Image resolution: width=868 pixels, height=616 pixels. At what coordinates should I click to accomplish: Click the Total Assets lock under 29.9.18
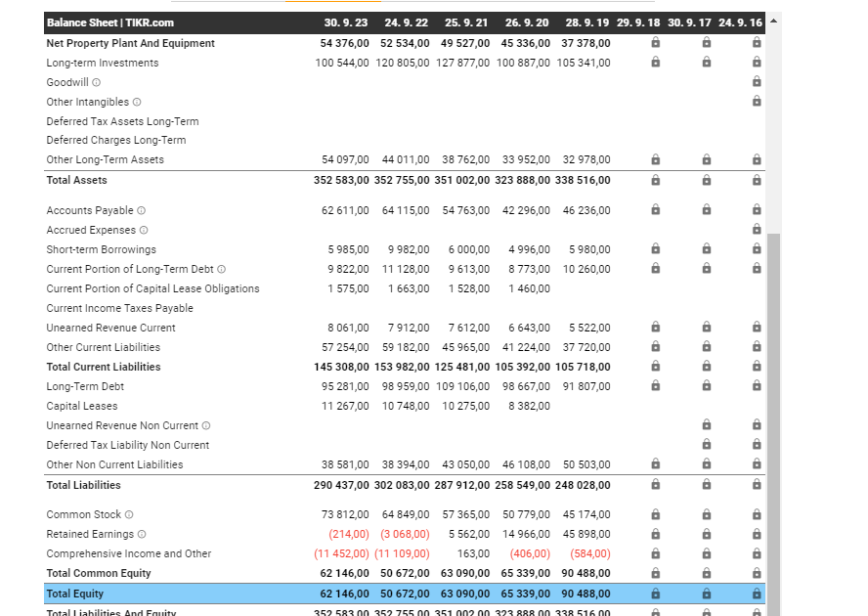[x=655, y=180]
